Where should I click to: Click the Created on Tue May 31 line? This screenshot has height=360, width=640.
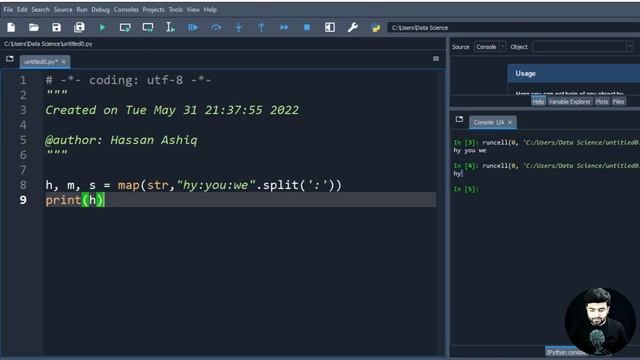click(172, 110)
